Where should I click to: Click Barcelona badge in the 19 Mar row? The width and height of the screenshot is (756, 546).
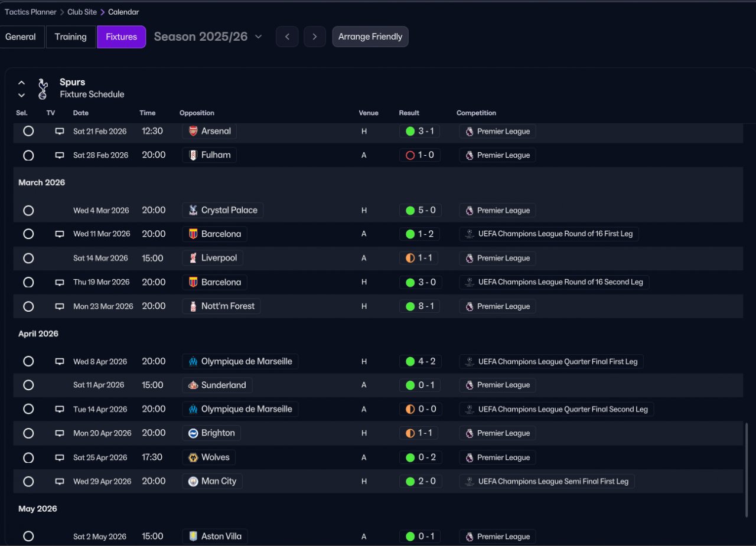point(193,282)
